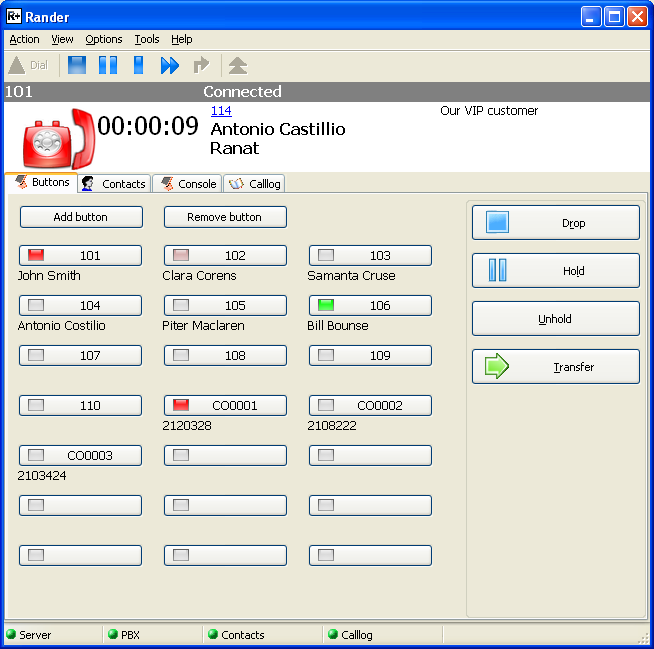Open the Tools menu

click(x=146, y=39)
